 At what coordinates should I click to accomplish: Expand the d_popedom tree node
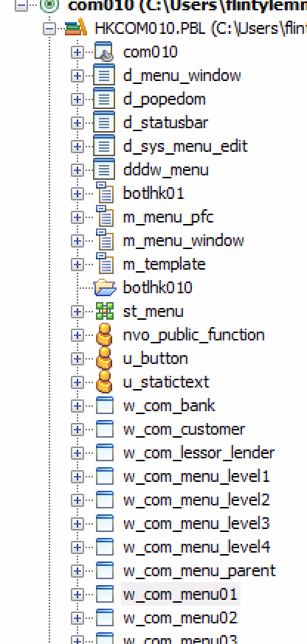coord(77,99)
